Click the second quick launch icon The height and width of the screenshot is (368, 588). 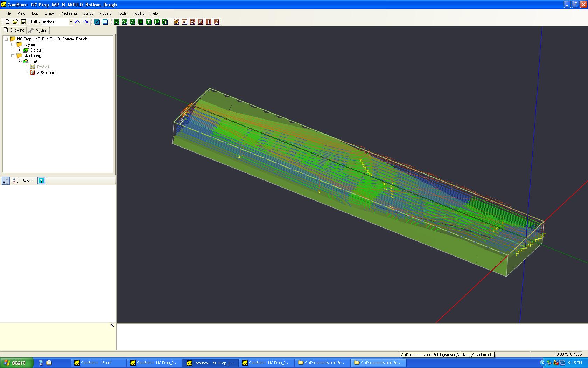pos(49,363)
